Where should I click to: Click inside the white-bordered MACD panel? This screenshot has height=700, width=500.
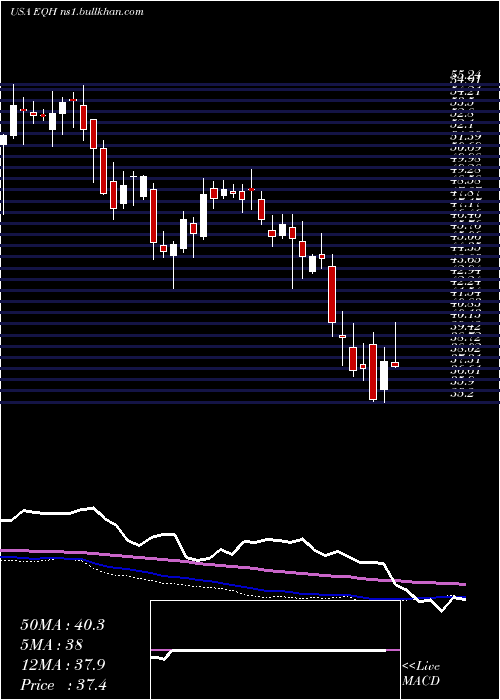[x=275, y=650]
